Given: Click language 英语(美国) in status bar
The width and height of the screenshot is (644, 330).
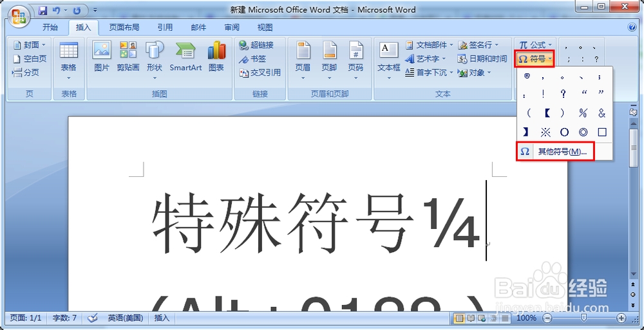Looking at the screenshot, I should click(x=126, y=318).
